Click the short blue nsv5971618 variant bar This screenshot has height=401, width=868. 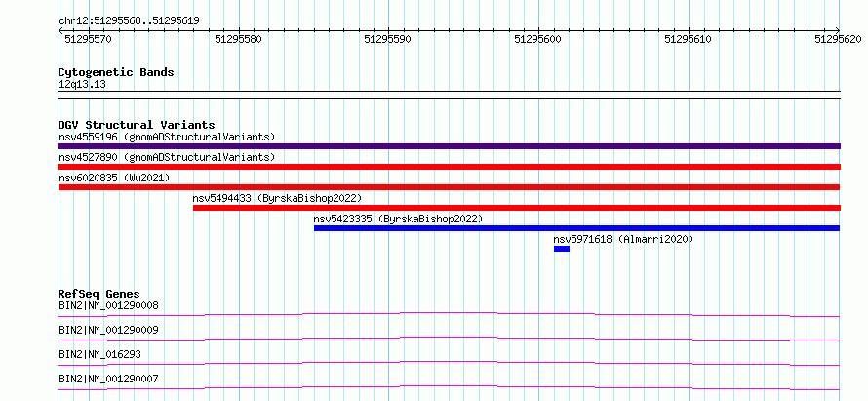click(562, 249)
